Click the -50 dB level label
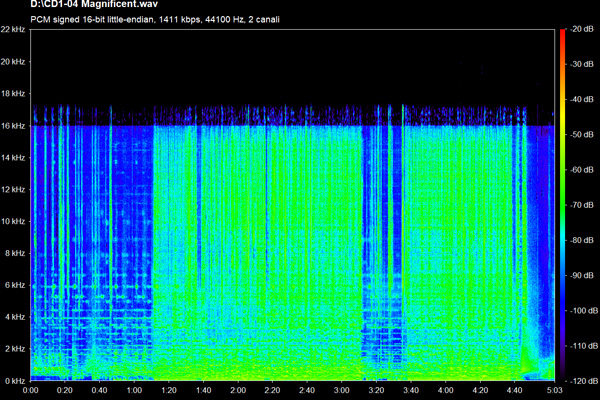The image size is (600, 400). [582, 134]
